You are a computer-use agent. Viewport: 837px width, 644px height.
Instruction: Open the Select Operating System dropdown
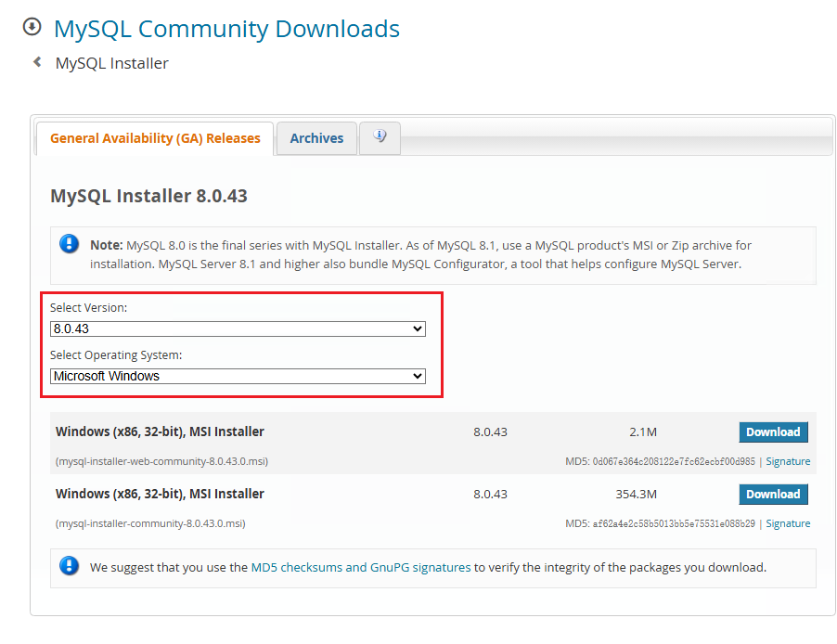click(237, 376)
